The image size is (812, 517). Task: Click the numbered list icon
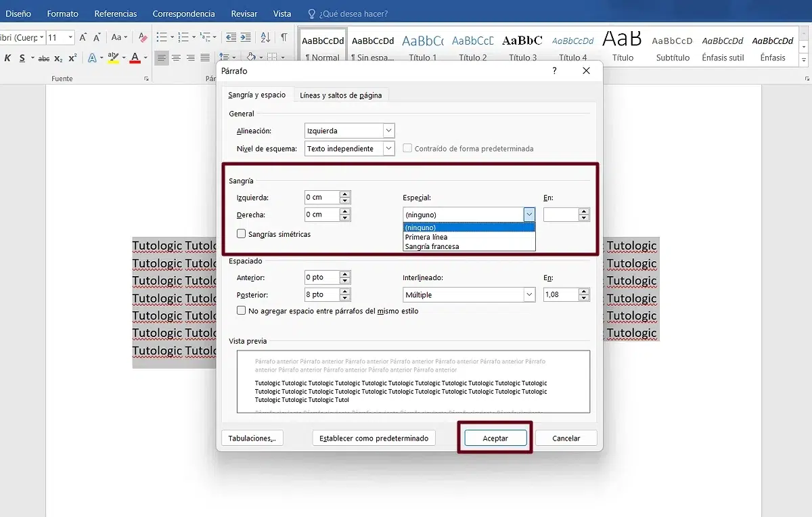tap(183, 38)
